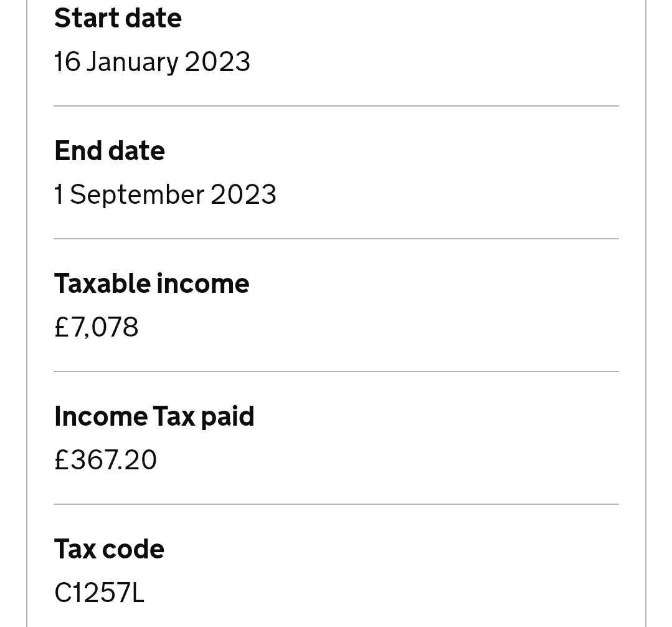Click the divider below the Taxable income row
The height and width of the screenshot is (627, 672).
click(336, 372)
